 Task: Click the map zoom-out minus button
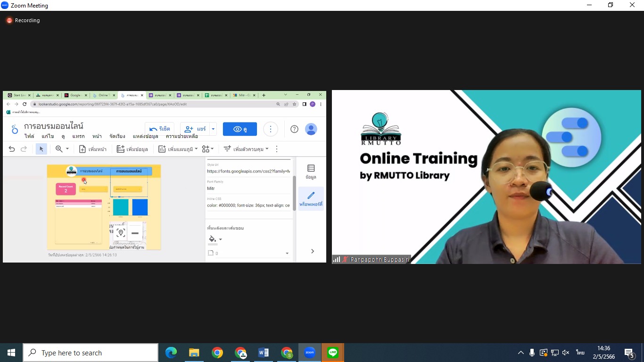135,233
